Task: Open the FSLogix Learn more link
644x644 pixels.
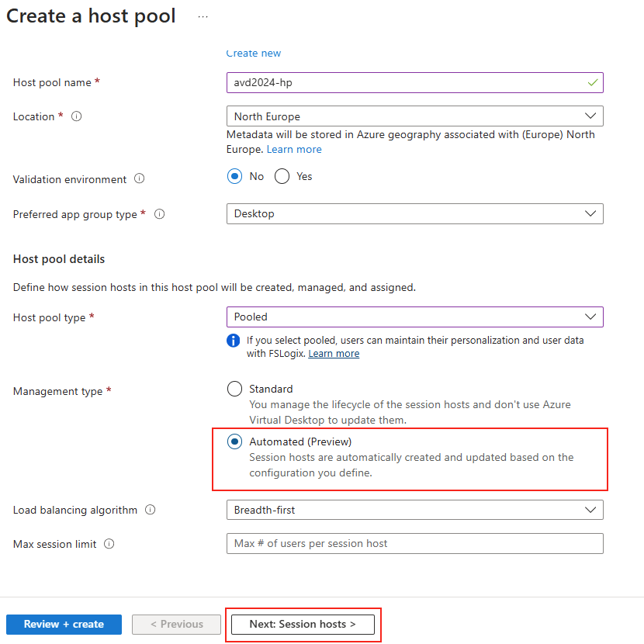Action: 334,354
